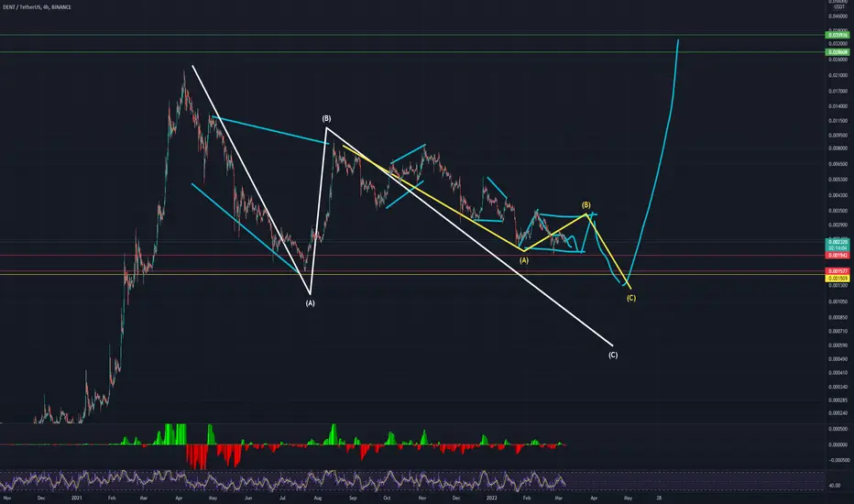Click the 0.000590 price axis value
This screenshot has width=854, height=504.
(x=838, y=345)
